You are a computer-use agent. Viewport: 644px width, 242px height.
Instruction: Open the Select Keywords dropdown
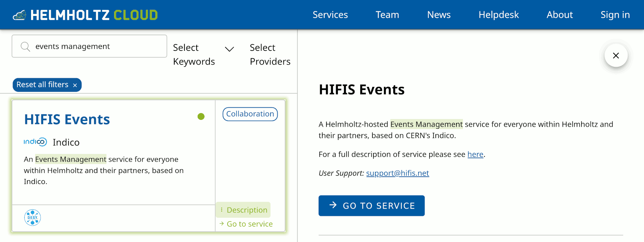pos(203,55)
